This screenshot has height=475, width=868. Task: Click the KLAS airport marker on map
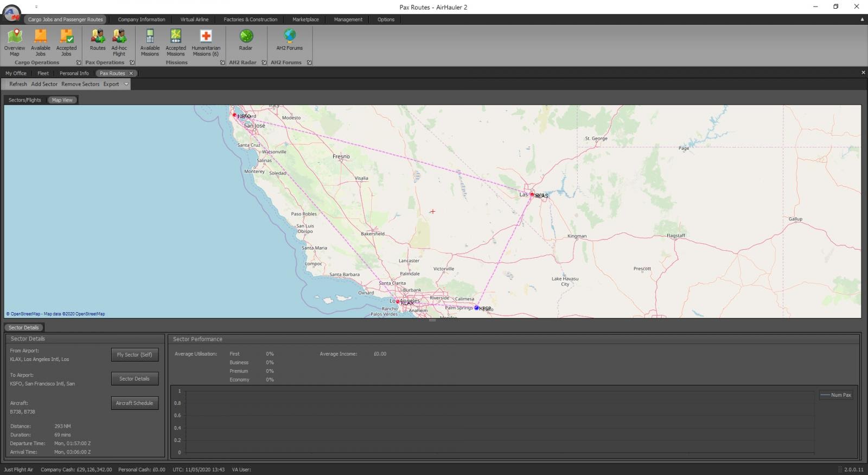(x=532, y=194)
